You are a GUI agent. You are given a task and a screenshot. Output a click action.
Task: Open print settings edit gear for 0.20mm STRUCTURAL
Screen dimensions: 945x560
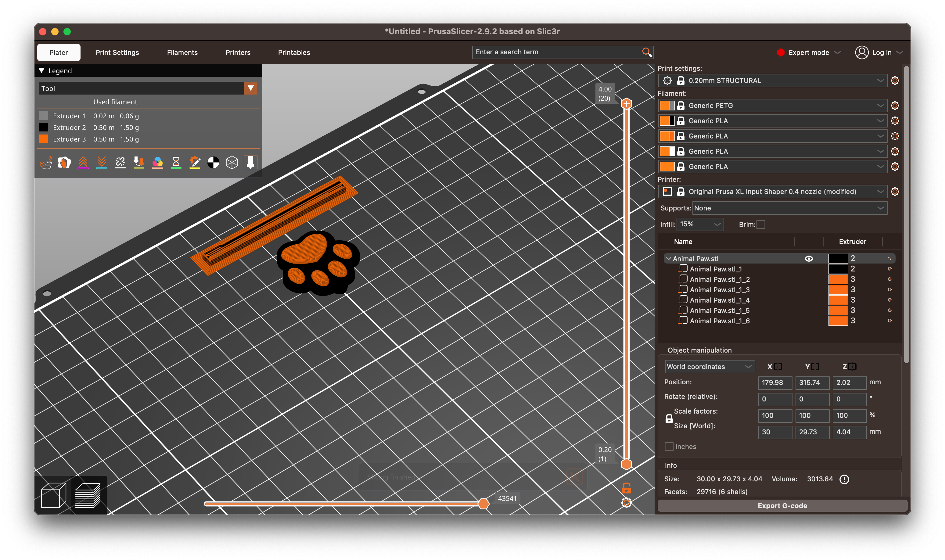click(894, 81)
